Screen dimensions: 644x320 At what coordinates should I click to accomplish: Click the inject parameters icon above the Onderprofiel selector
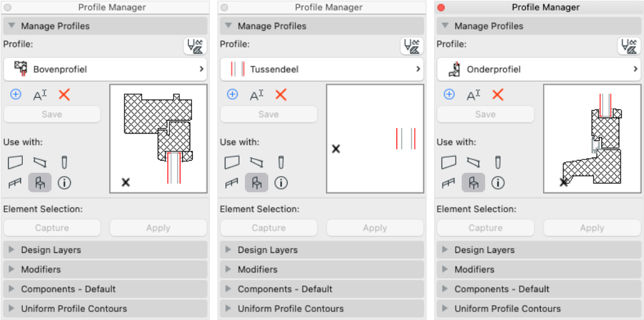pyautogui.click(x=629, y=46)
